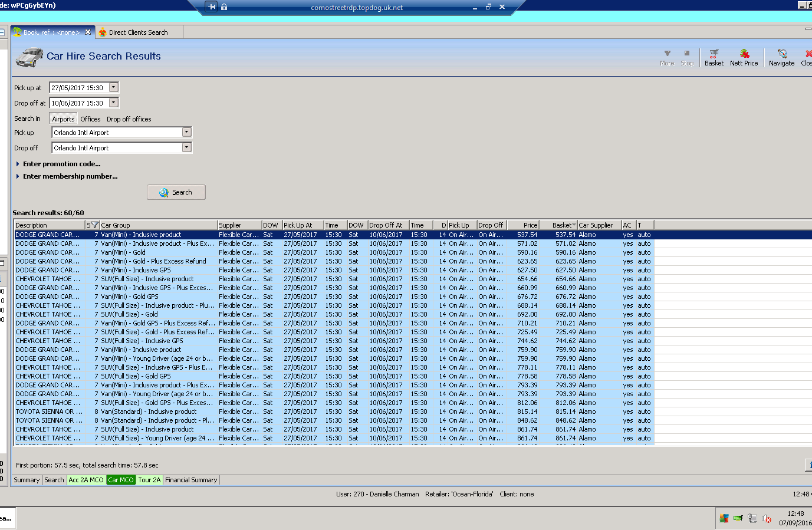
Task: Select the Drop off offices tab
Action: [129, 118]
